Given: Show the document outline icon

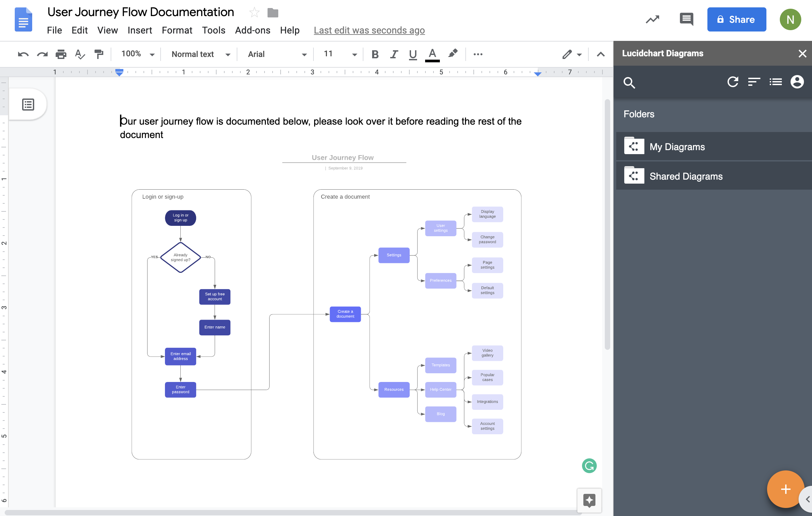Looking at the screenshot, I should (x=27, y=105).
